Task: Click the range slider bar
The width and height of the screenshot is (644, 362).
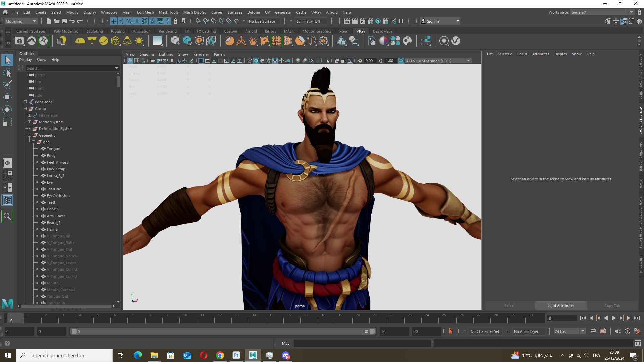Action: point(223,331)
